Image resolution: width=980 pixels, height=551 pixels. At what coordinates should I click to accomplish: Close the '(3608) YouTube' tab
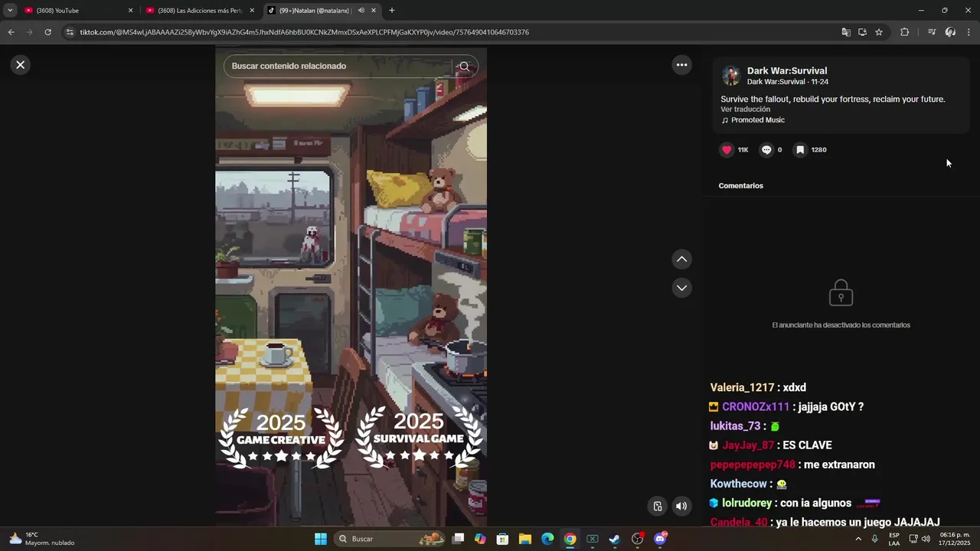pos(130,11)
